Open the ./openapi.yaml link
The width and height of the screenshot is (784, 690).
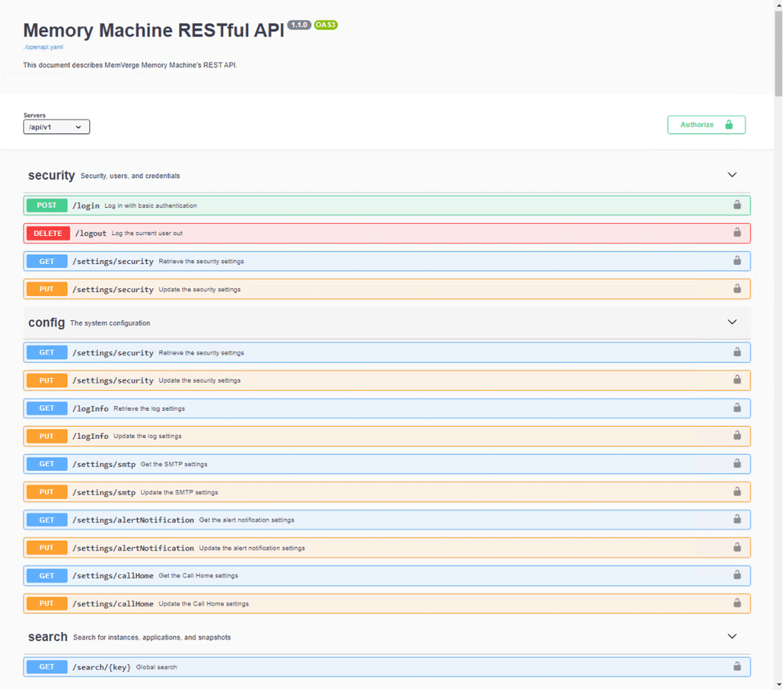(x=43, y=47)
